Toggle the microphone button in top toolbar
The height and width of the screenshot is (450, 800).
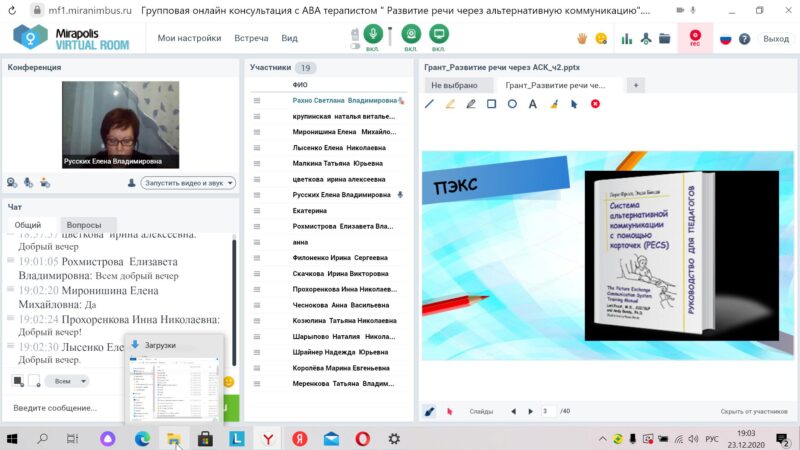tap(373, 34)
